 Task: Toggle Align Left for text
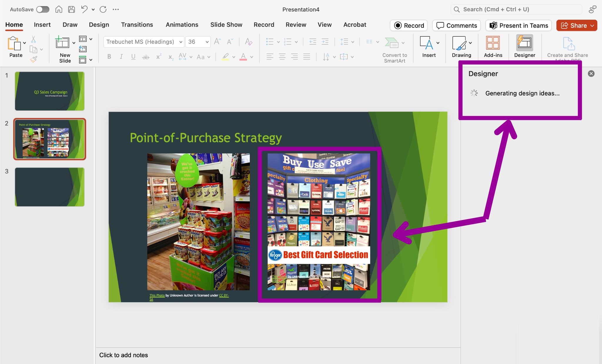tap(270, 57)
